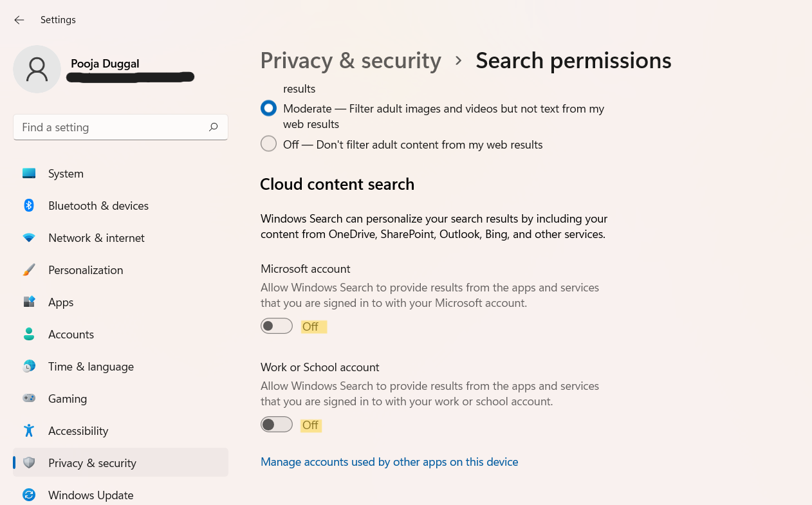Turn on Work or School account toggle
Screen dimensions: 812x505
click(x=277, y=425)
